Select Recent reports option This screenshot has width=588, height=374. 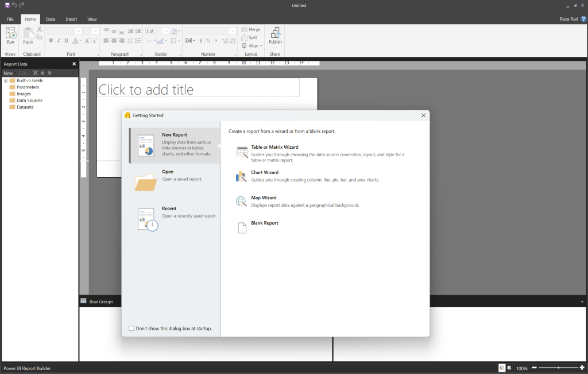[x=175, y=213]
